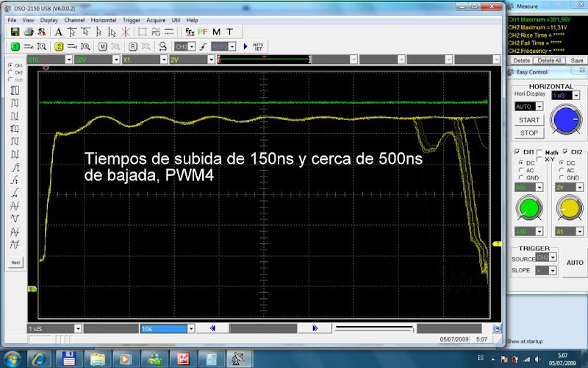This screenshot has width=588, height=368.
Task: Select the Ch2 radio button at left
Action: click(10, 72)
